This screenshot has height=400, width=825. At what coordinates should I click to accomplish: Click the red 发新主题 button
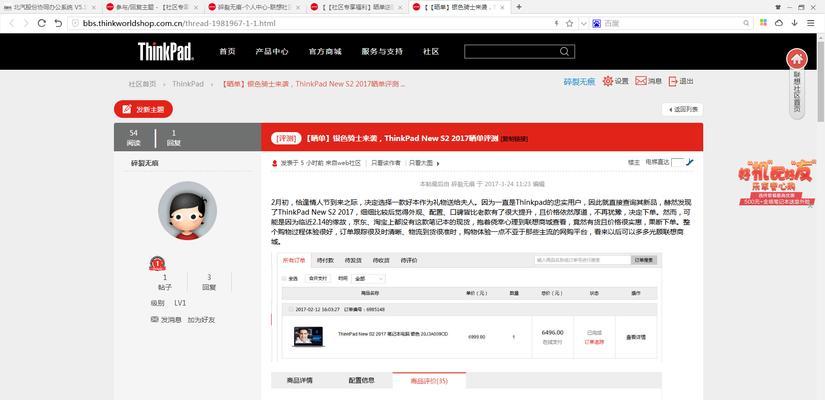point(143,109)
